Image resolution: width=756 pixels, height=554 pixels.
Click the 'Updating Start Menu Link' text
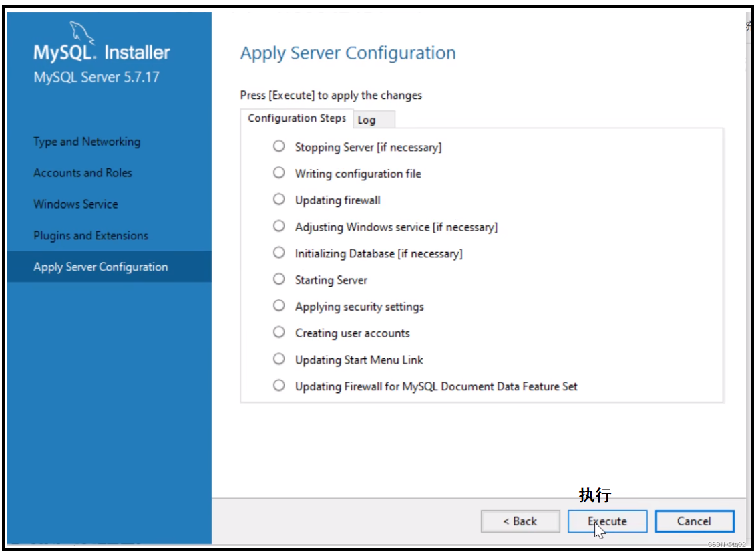pos(359,360)
